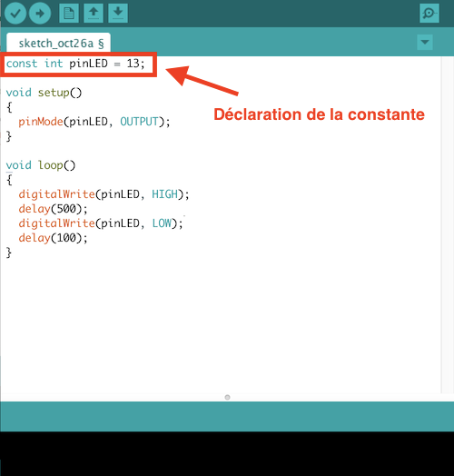Expand the tab options dropdown arrow
This screenshot has height=476, width=454.
[425, 42]
